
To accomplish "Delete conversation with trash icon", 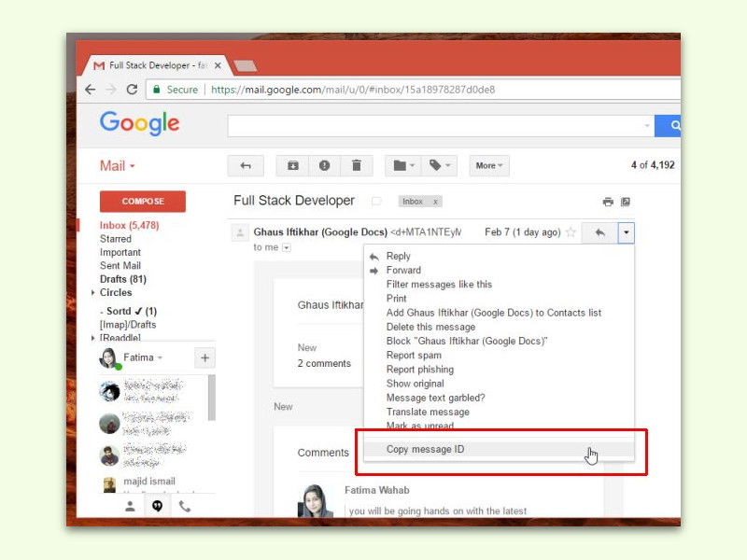I will (357, 166).
